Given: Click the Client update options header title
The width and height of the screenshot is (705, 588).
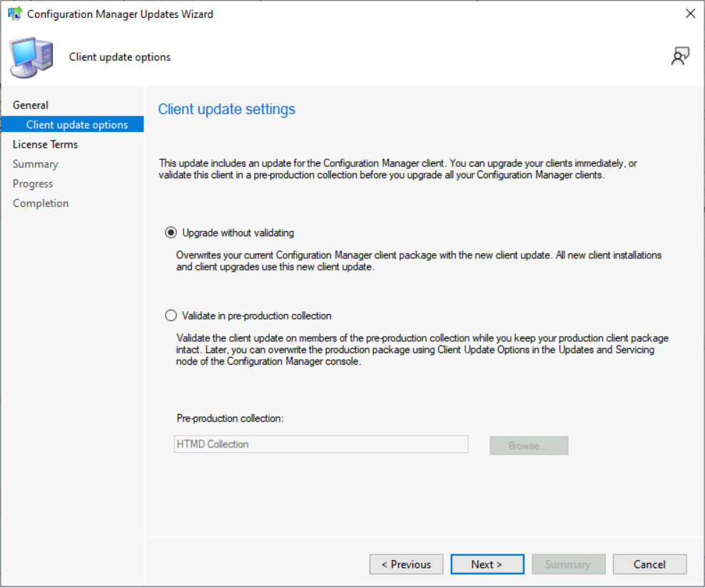Looking at the screenshot, I should [x=120, y=57].
